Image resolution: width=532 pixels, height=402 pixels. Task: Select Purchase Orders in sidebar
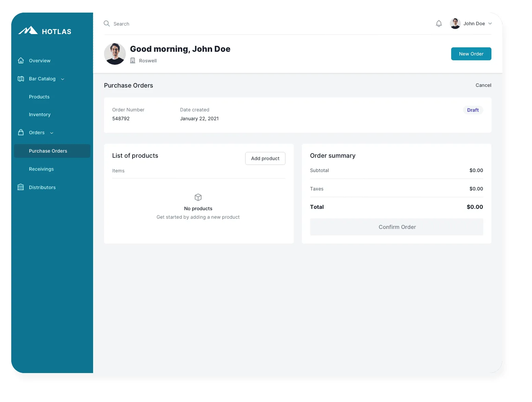point(52,151)
